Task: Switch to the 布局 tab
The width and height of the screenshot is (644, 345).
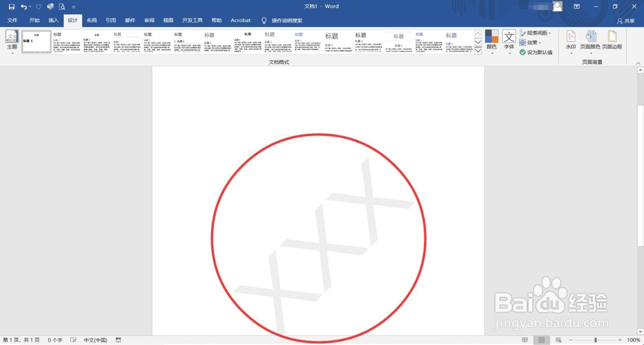Action: pos(92,20)
